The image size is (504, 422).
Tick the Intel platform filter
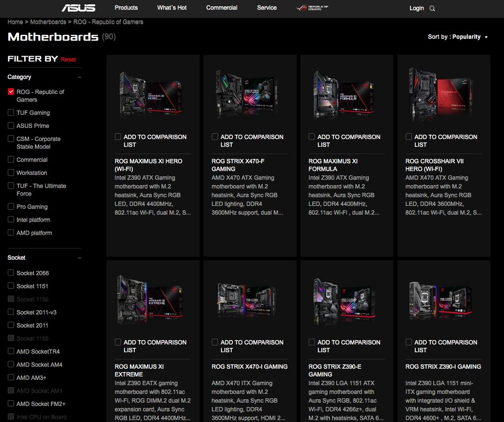11,219
